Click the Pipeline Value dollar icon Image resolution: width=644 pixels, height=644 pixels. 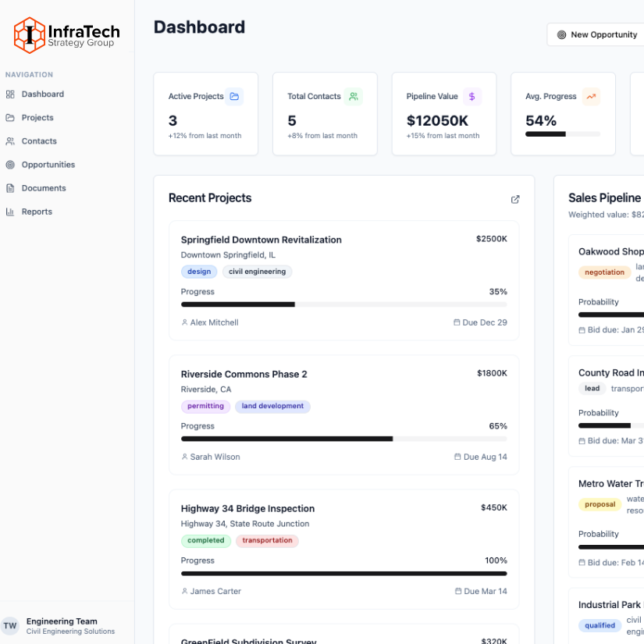[472, 97]
